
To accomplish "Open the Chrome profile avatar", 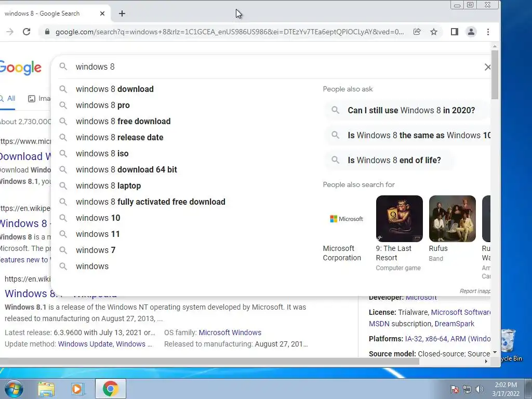I will point(471,32).
